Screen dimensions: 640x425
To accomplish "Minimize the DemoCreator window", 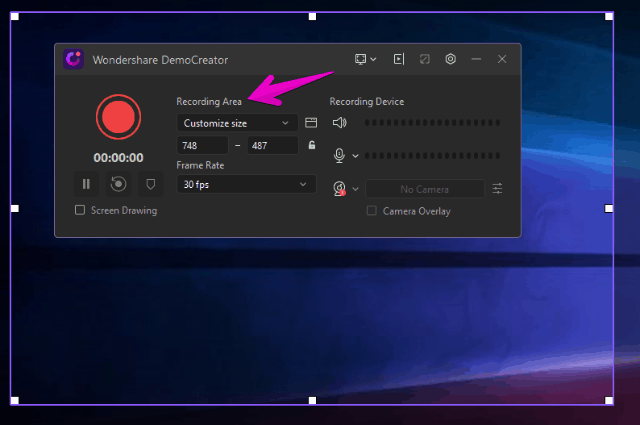I will [x=476, y=59].
